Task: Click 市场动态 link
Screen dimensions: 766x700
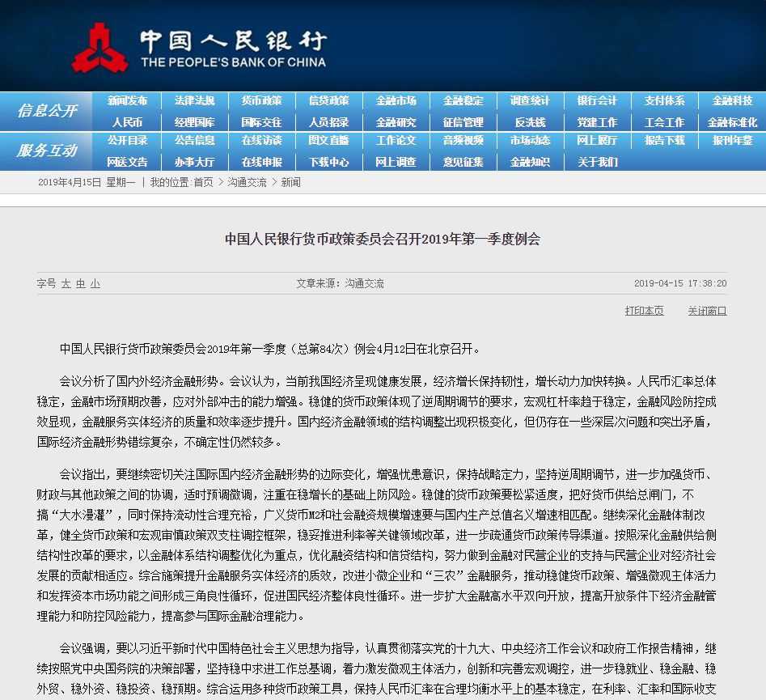Action: 530,140
